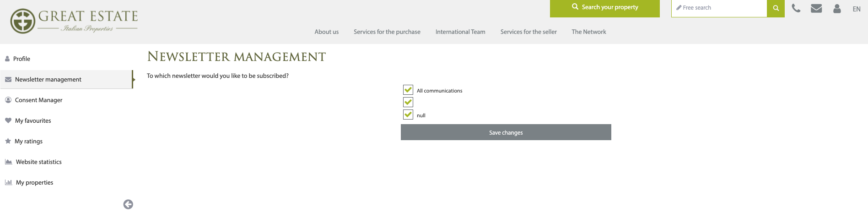The image size is (868, 213).
Task: Open the EN language selector
Action: [x=857, y=9]
